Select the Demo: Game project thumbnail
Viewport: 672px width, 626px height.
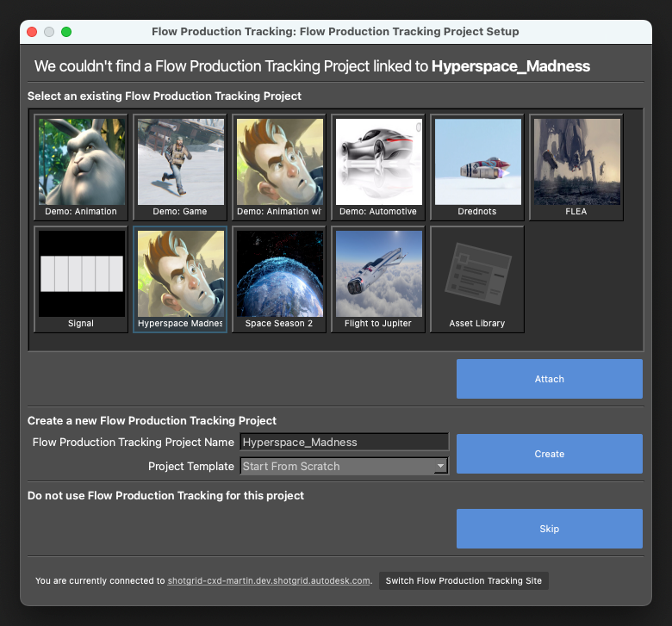(180, 168)
